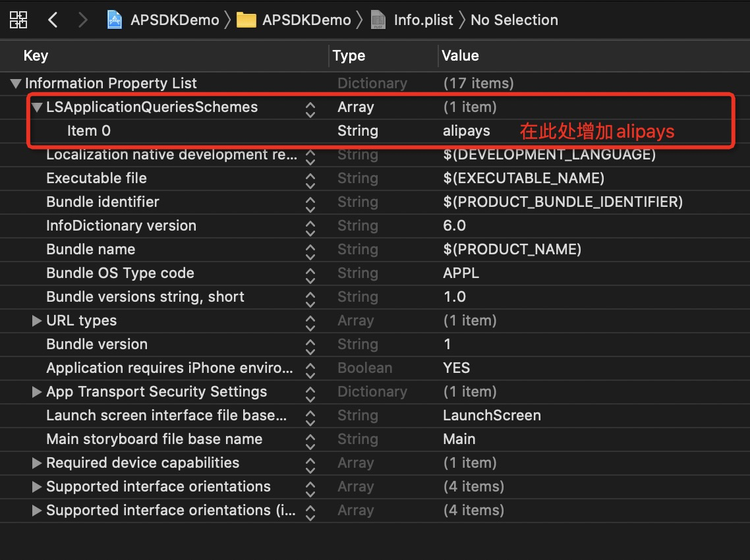Click the YES boolean value
750x560 pixels.
(x=456, y=368)
